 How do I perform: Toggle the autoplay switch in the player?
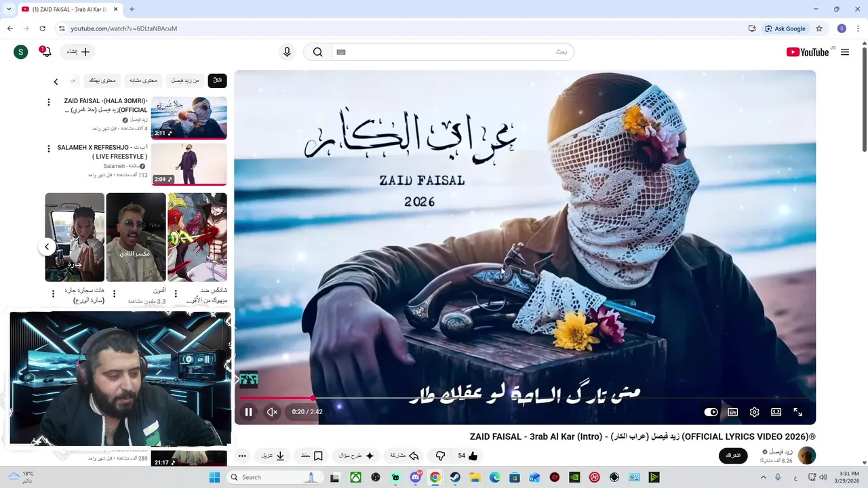point(711,411)
